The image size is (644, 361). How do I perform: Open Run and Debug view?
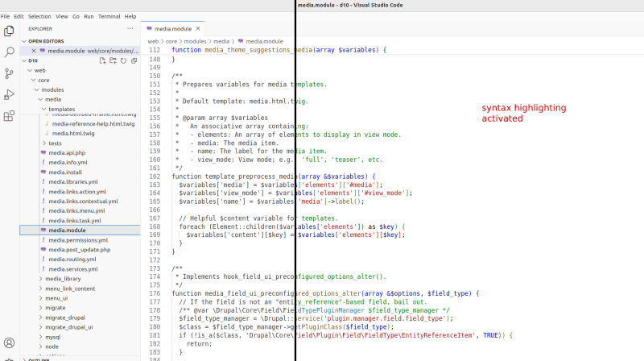tap(9, 95)
